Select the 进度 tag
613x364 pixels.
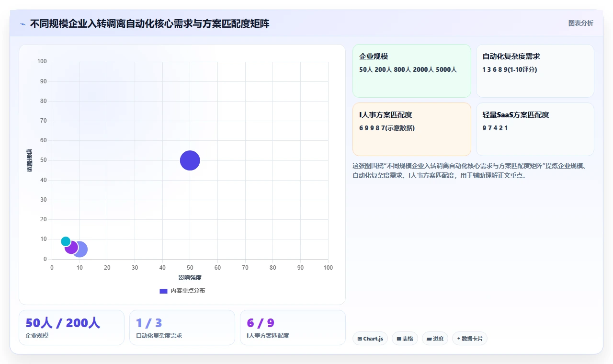(435, 339)
